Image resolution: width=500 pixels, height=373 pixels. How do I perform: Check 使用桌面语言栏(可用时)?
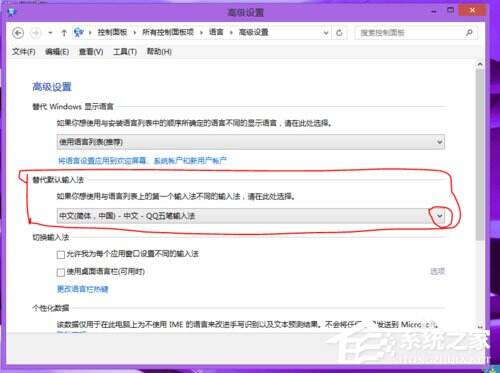click(x=61, y=273)
